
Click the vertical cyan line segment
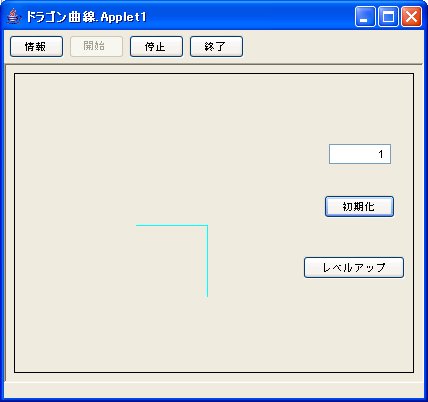(x=207, y=261)
